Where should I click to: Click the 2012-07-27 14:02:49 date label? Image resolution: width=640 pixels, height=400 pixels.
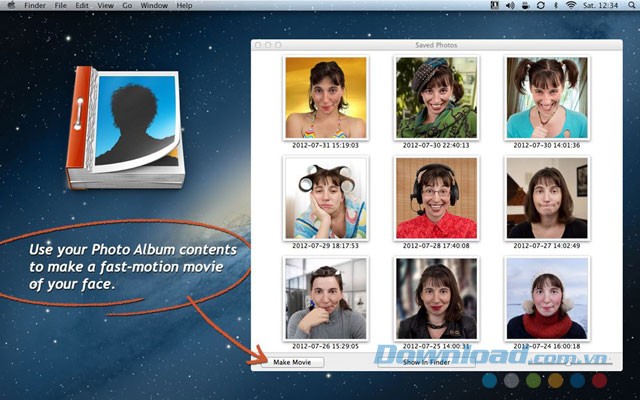pyautogui.click(x=547, y=246)
